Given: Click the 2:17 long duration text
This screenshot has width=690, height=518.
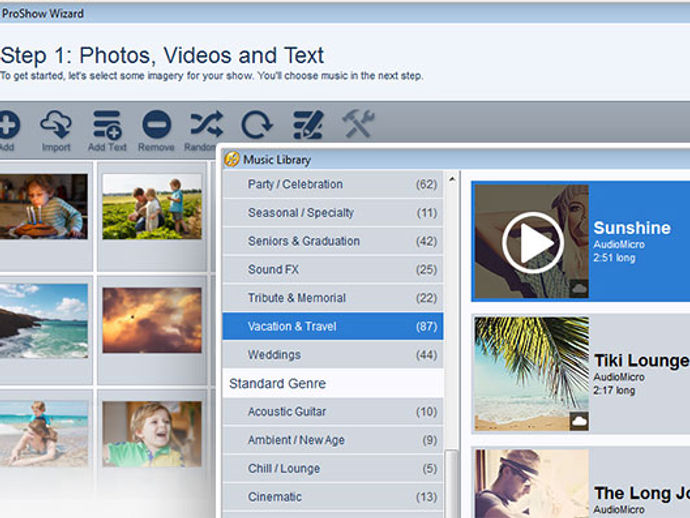Looking at the screenshot, I should point(614,390).
